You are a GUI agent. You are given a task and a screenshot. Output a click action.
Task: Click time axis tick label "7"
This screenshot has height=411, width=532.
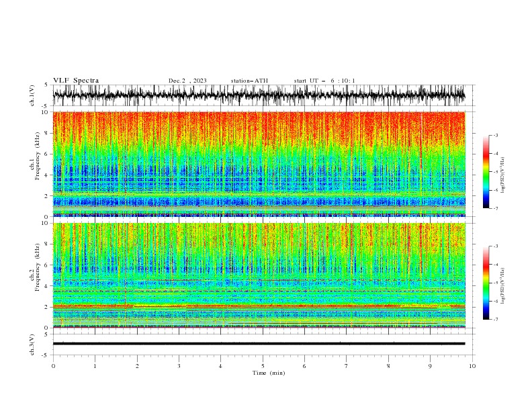(347, 366)
